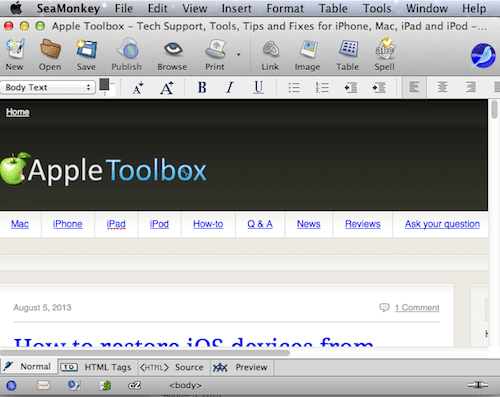Select the <body> tag in the status bar

pos(185,385)
